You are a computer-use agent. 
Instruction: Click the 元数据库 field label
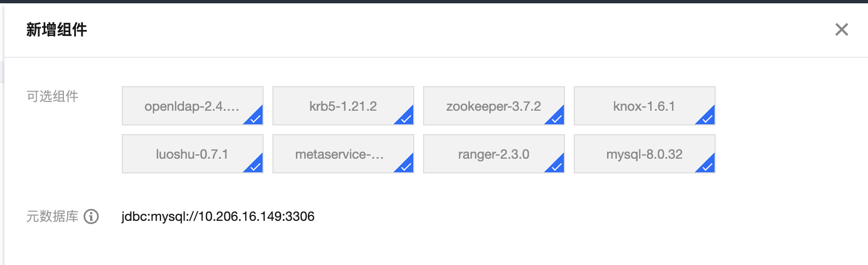52,216
